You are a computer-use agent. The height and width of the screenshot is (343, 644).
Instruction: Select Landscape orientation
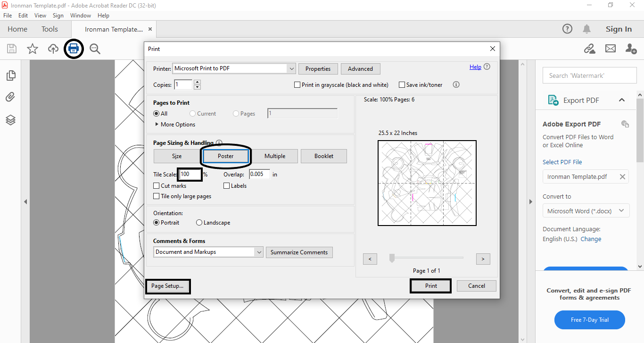[x=199, y=223]
